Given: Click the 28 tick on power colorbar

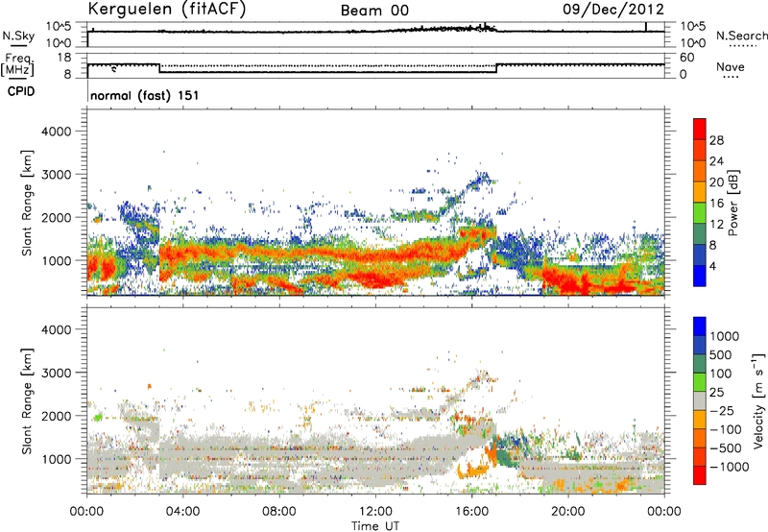Looking at the screenshot, I should pyautogui.click(x=716, y=140).
